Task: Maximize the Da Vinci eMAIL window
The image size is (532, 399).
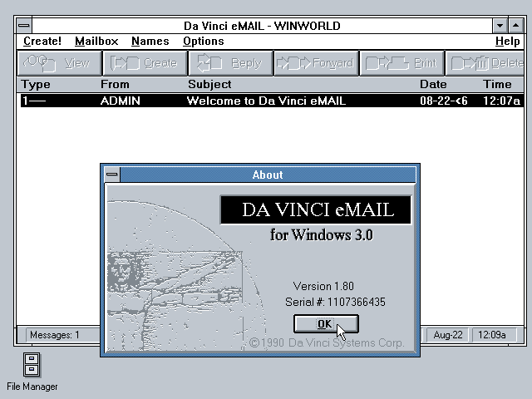Action: click(x=515, y=26)
